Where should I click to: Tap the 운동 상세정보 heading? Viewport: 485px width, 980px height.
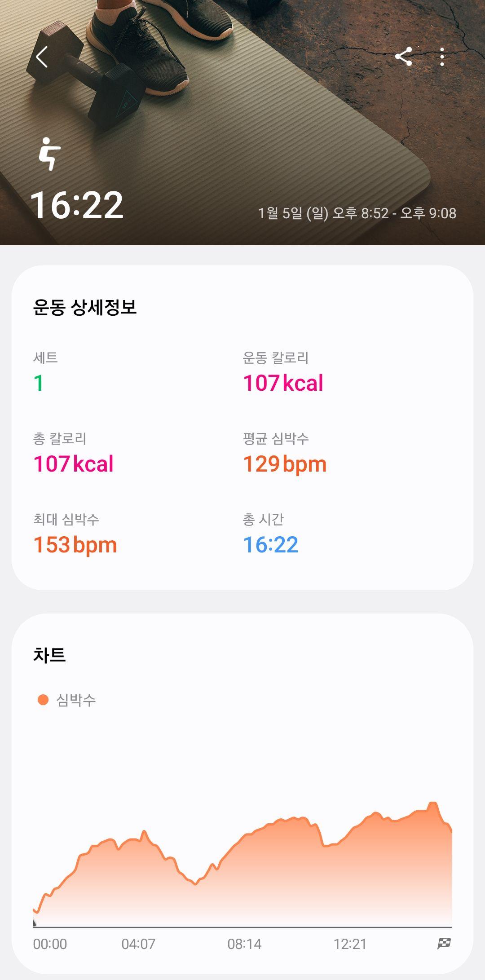[x=85, y=307]
